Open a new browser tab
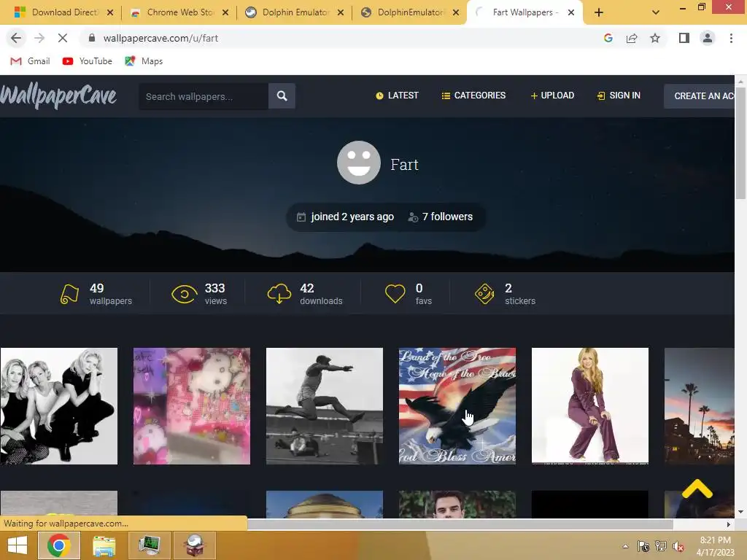 point(599,12)
